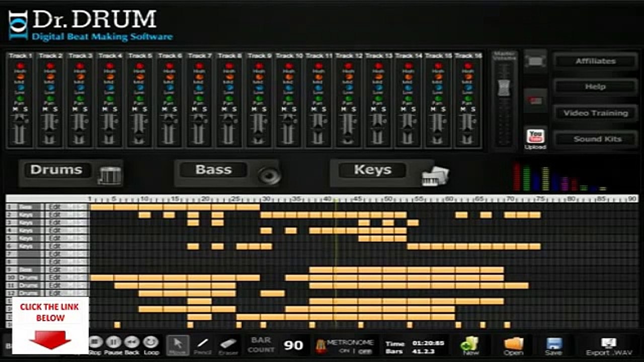Click Track 5 red High knob
The width and height of the screenshot is (644, 362).
click(140, 66)
